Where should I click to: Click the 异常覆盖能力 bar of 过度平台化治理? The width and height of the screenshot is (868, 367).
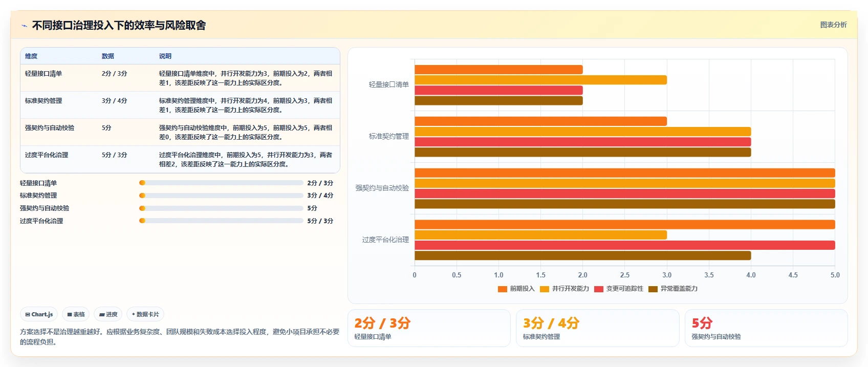(x=582, y=255)
